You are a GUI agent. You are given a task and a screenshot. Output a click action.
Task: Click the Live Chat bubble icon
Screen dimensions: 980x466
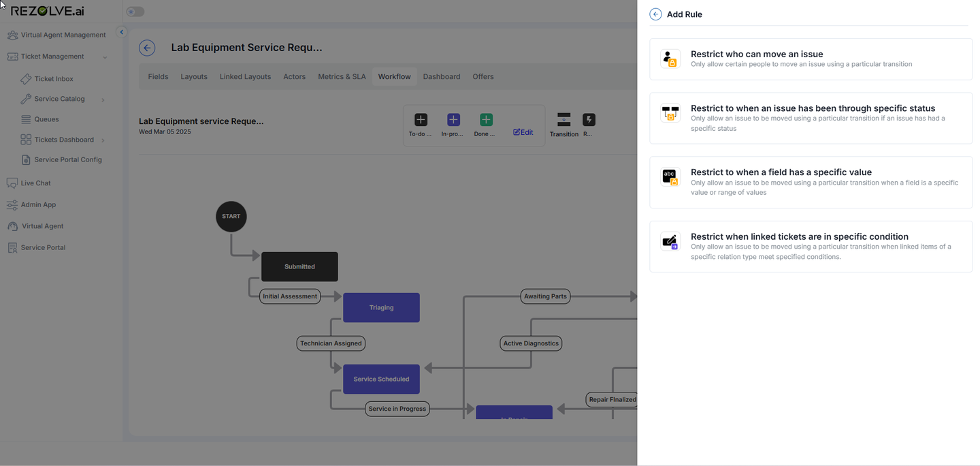tap(12, 183)
